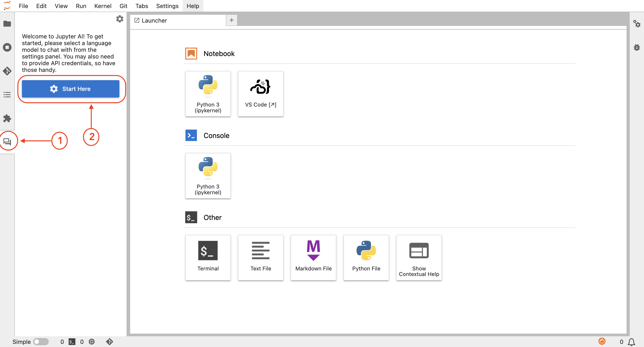Open Show Contextual Help

419,258
